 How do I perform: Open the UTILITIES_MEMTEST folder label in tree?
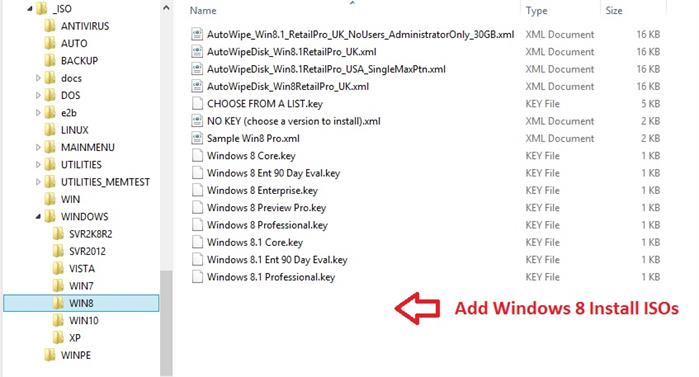pyautogui.click(x=105, y=182)
